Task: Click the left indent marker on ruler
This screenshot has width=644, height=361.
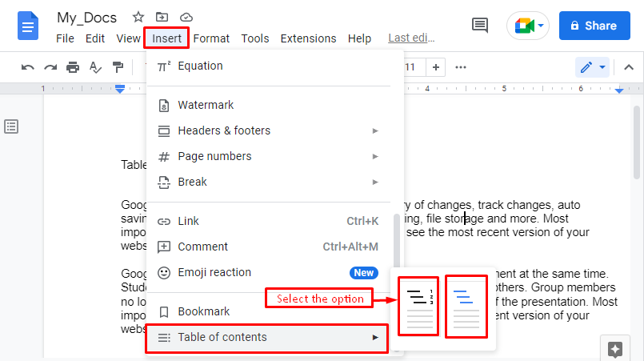Action: (120, 88)
